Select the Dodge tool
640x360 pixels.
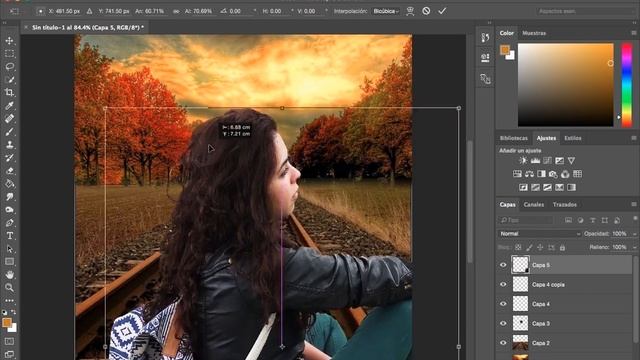click(9, 210)
